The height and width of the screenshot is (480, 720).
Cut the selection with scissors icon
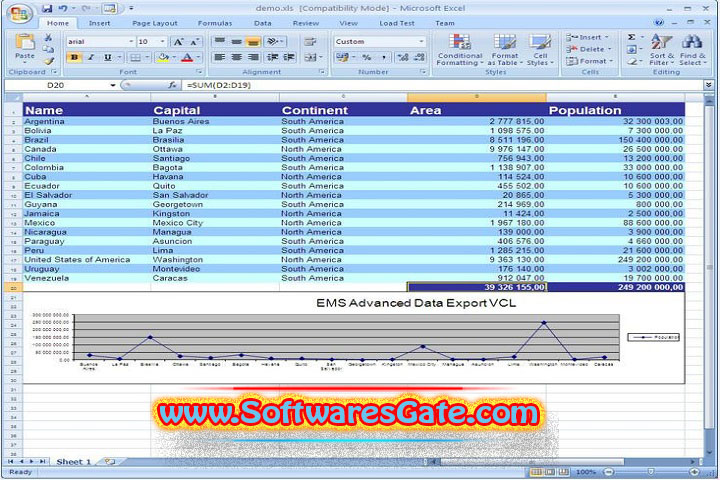[x=48, y=38]
